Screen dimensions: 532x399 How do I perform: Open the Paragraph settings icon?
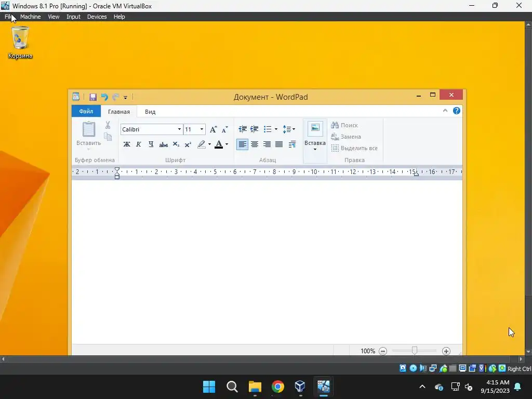[292, 144]
